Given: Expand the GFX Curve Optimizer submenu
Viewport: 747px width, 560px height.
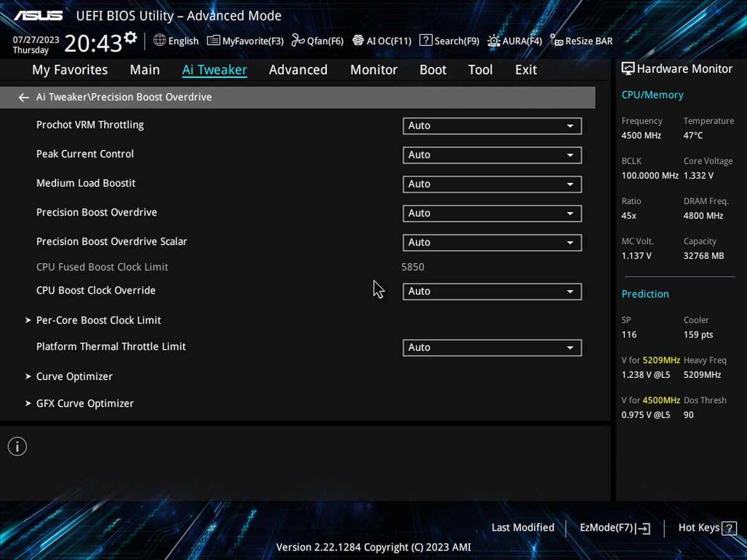Looking at the screenshot, I should [x=85, y=403].
